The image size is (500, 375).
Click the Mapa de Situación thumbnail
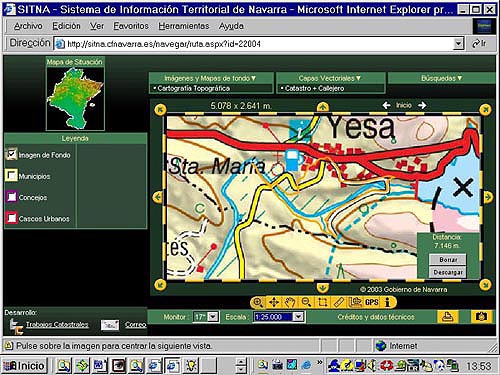(75, 99)
